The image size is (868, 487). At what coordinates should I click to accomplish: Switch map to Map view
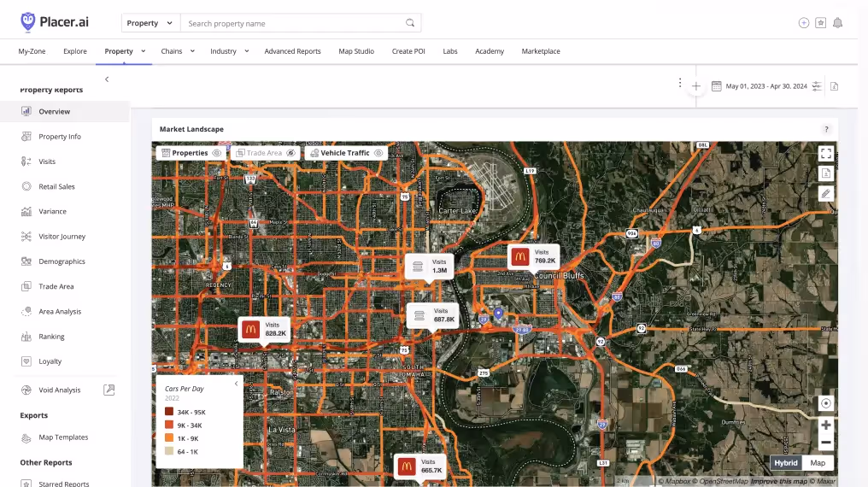point(818,463)
